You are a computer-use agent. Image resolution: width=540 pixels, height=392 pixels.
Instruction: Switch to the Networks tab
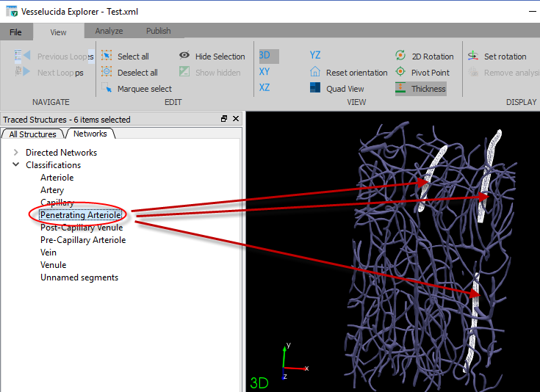(90, 134)
